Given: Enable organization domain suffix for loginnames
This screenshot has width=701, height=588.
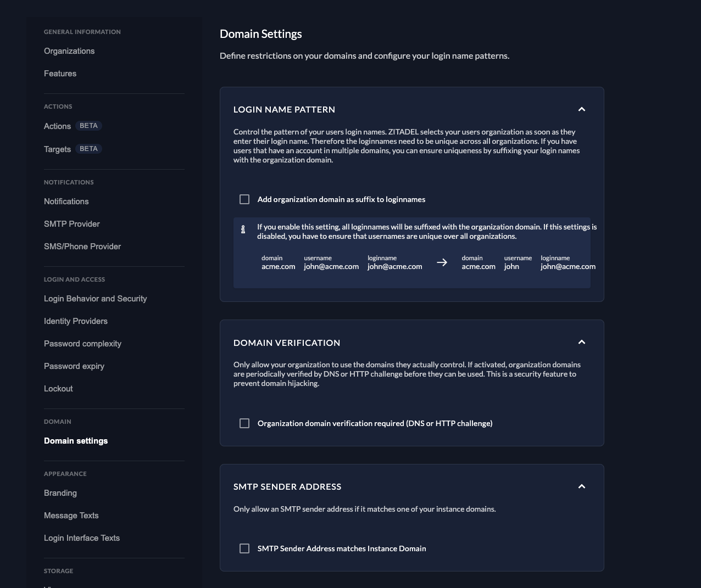Looking at the screenshot, I should 244,199.
